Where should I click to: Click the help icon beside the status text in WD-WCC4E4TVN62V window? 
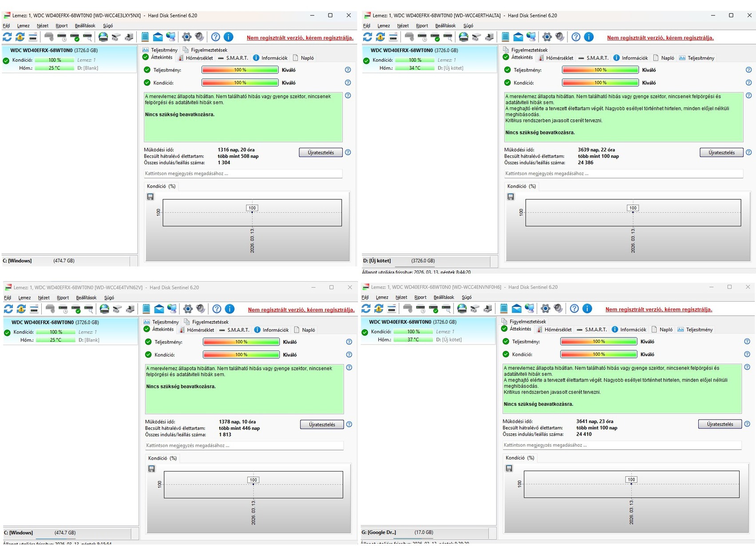tap(349, 367)
